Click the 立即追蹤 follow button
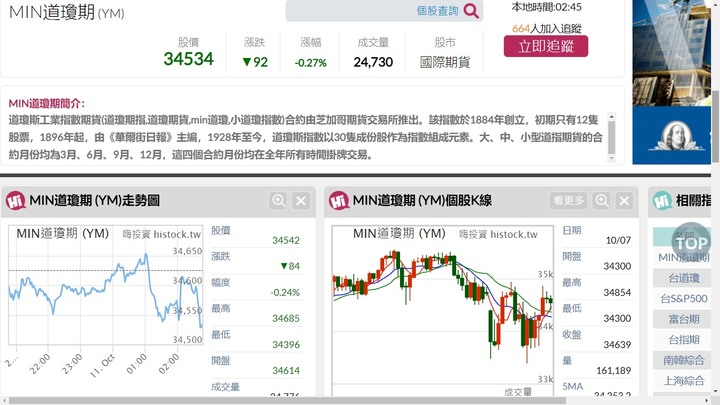The width and height of the screenshot is (720, 405). [546, 46]
